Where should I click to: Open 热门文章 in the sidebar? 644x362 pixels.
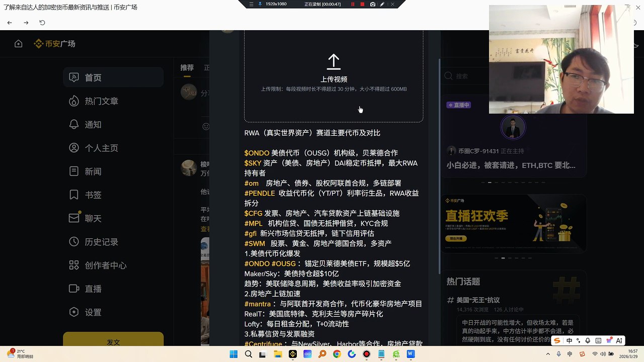click(x=113, y=101)
